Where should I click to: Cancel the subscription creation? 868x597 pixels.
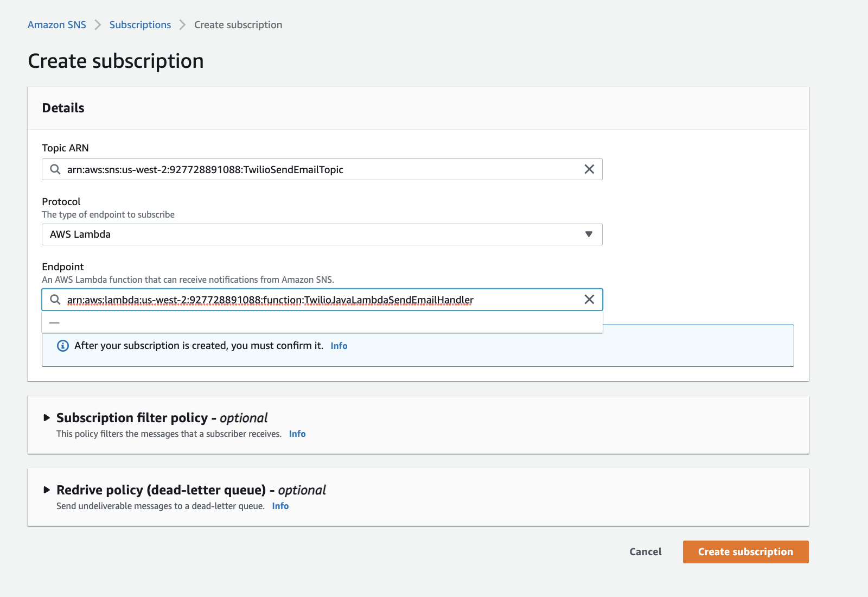click(x=646, y=552)
